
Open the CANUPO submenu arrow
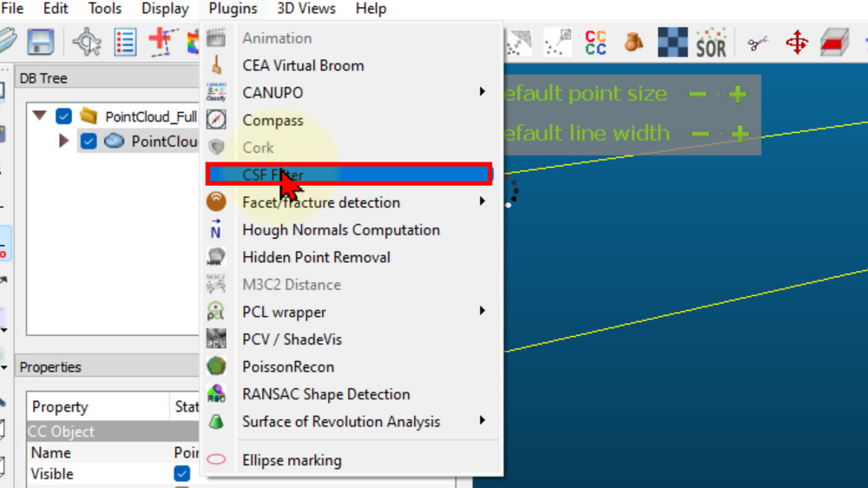click(x=482, y=91)
